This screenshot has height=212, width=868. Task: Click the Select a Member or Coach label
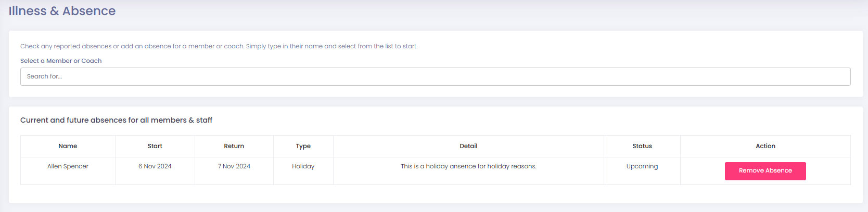tap(61, 61)
